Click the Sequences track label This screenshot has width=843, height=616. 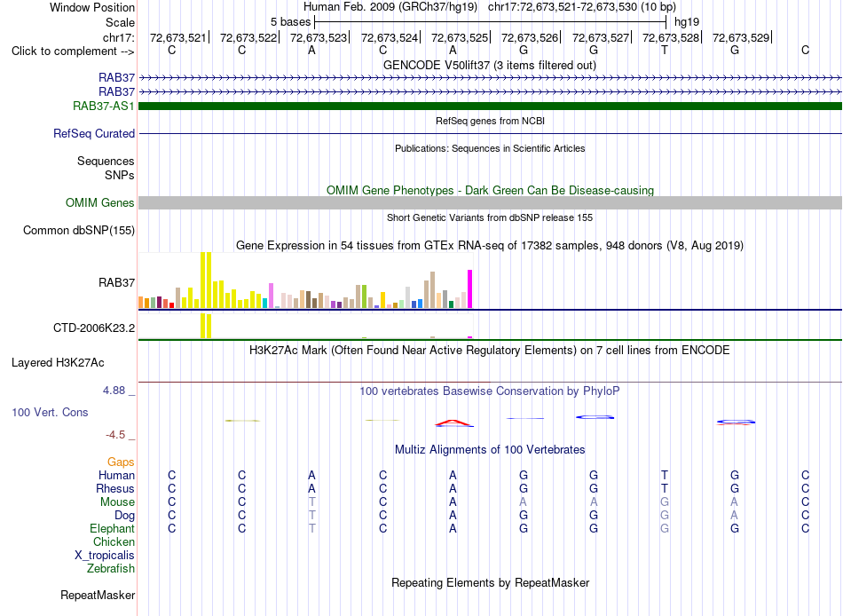(106, 161)
